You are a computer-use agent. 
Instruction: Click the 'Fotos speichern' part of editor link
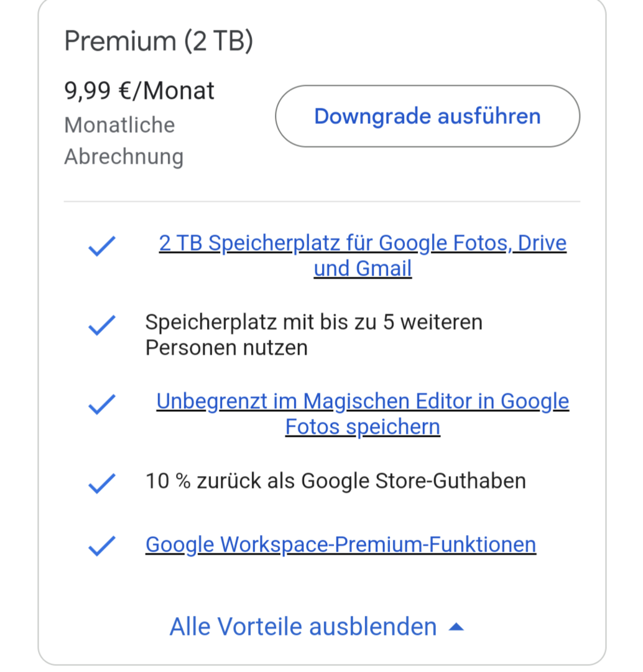pos(363,427)
